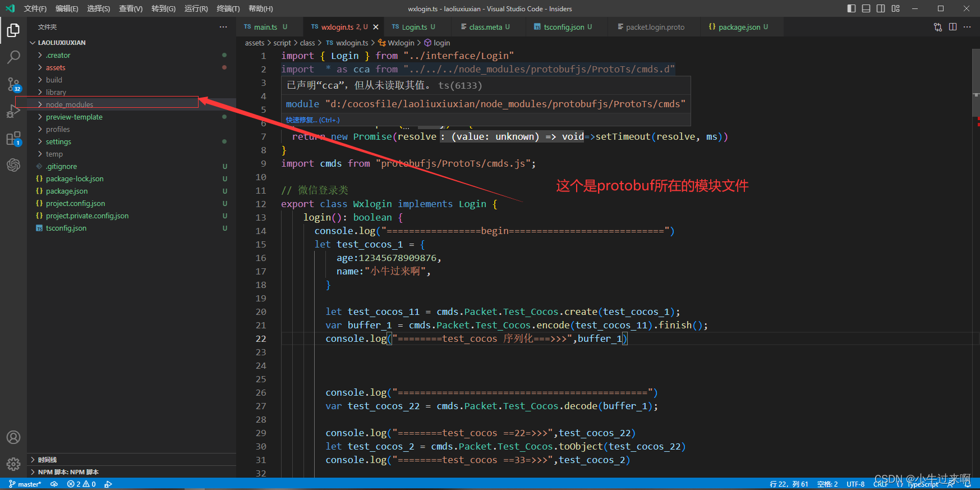This screenshot has width=980, height=490.
Task: Open the 选择(S) menu
Action: tap(99, 8)
